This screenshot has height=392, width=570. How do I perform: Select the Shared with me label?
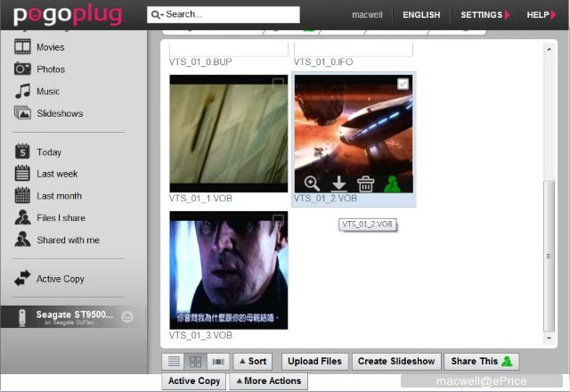tap(68, 240)
